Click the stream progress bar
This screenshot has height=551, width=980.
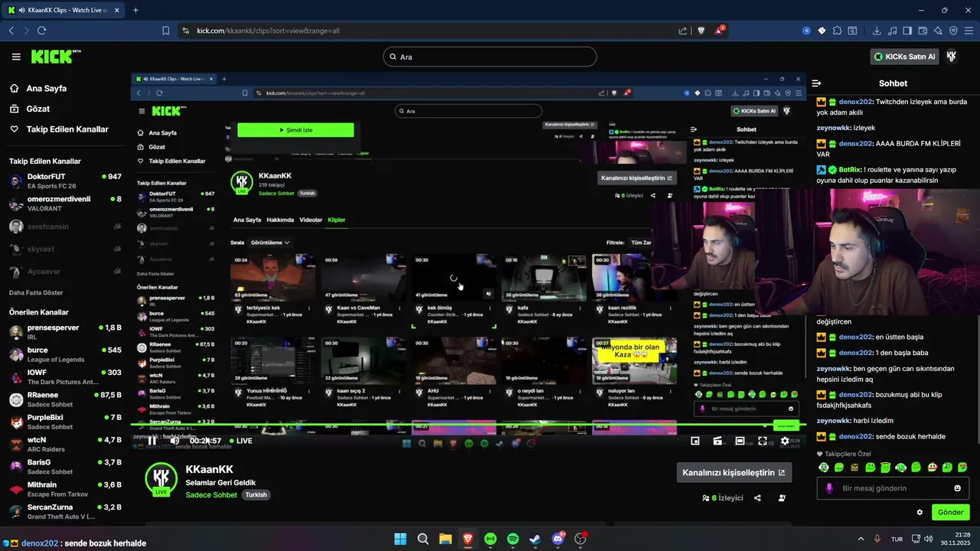pyautogui.click(x=468, y=425)
